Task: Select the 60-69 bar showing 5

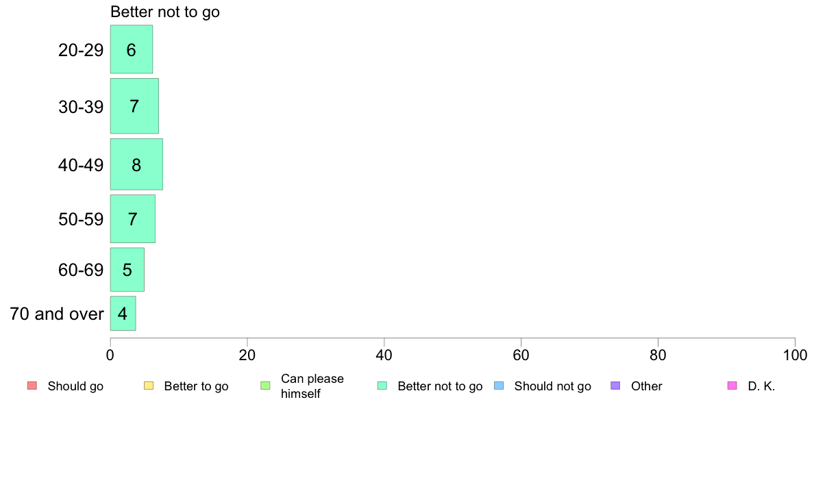Action: 127,269
